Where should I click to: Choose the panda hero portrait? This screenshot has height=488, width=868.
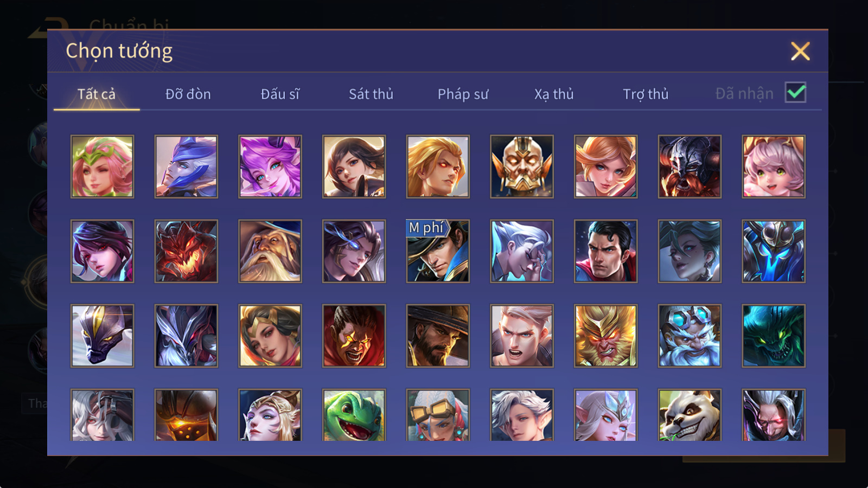click(690, 415)
